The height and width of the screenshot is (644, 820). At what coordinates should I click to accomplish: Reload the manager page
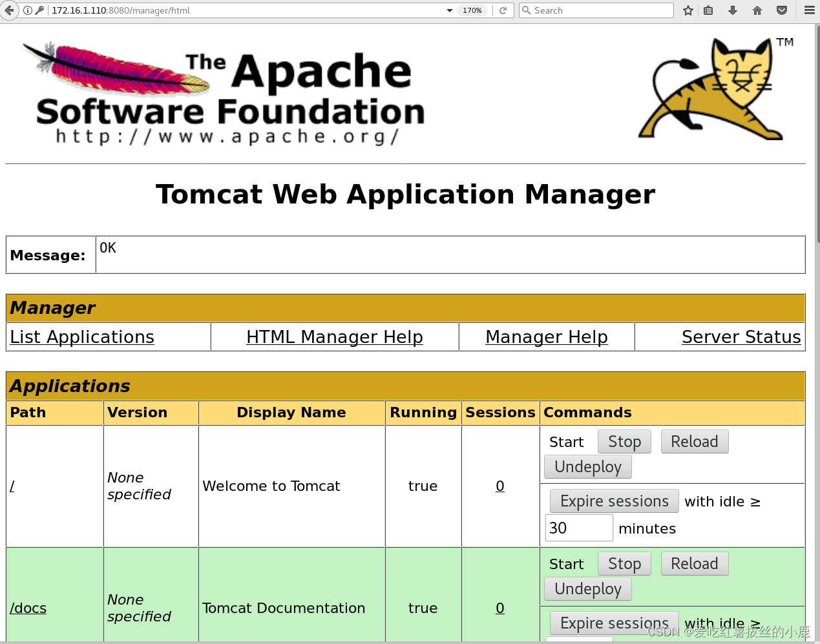(503, 10)
